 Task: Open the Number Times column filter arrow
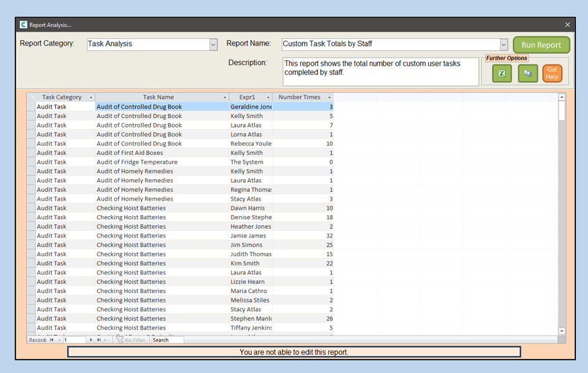click(x=329, y=98)
